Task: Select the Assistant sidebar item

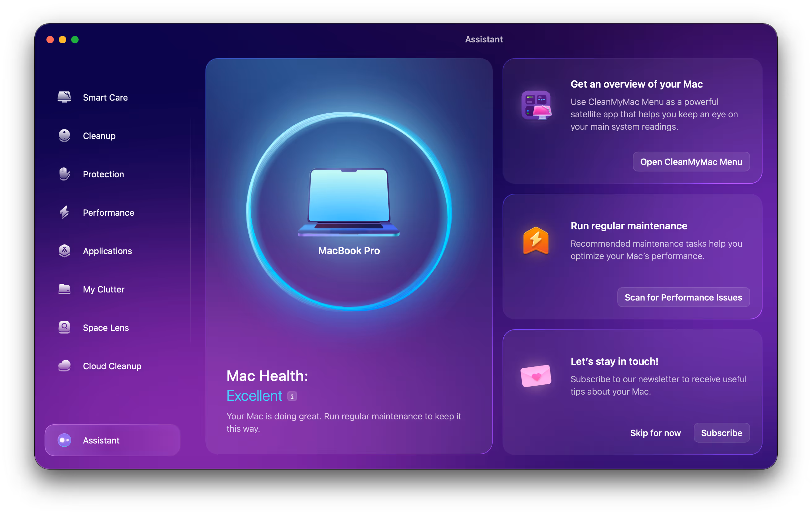Action: pos(113,440)
